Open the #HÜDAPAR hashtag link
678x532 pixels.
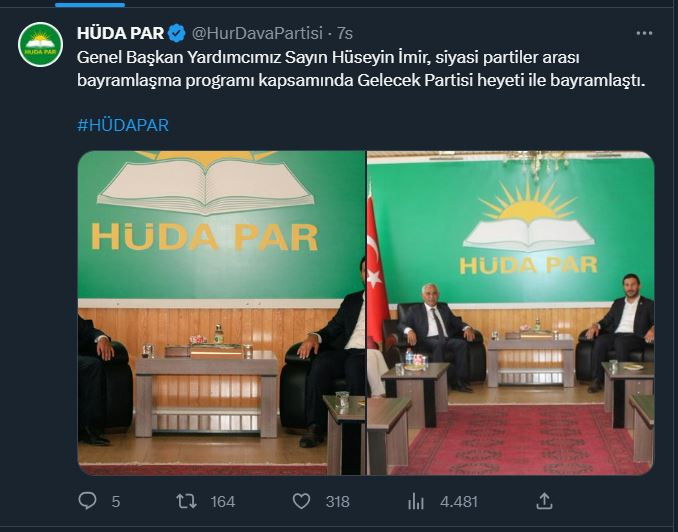[x=123, y=125]
